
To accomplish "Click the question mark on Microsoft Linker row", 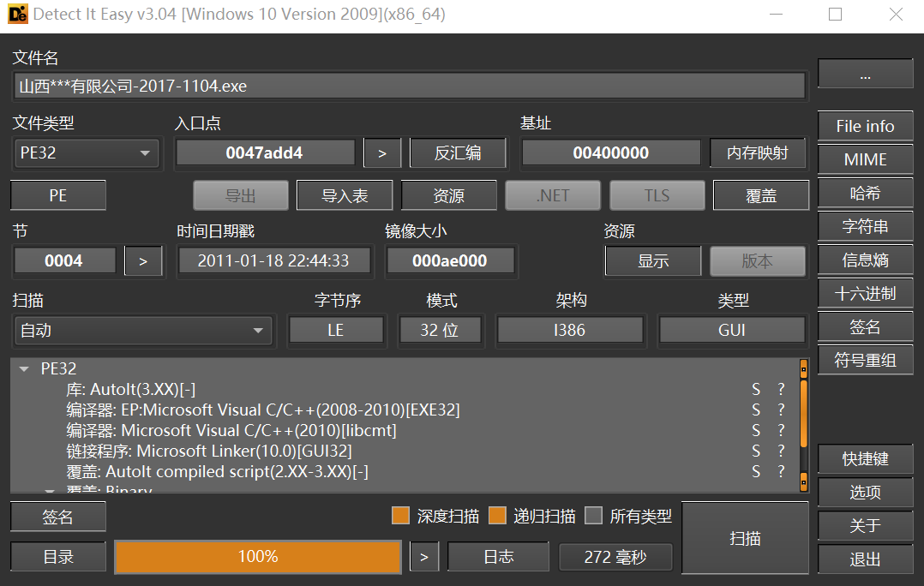I will (781, 451).
